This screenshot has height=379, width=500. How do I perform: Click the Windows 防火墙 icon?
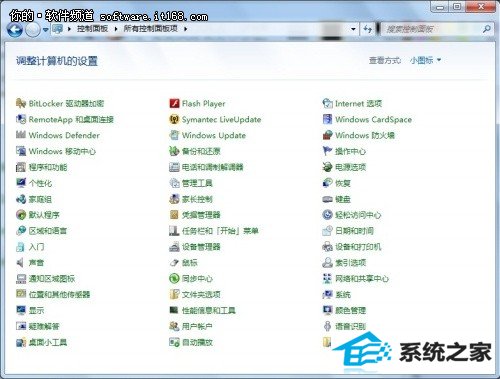[x=328, y=135]
